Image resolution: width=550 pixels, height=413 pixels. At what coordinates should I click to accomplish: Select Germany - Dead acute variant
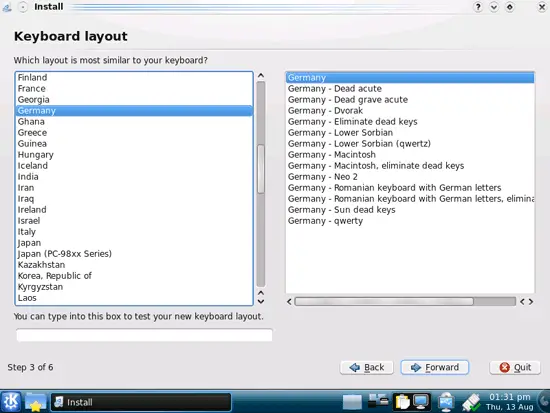pyautogui.click(x=410, y=88)
